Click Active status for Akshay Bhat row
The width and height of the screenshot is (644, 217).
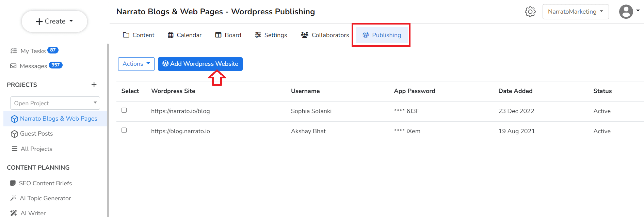[602, 131]
